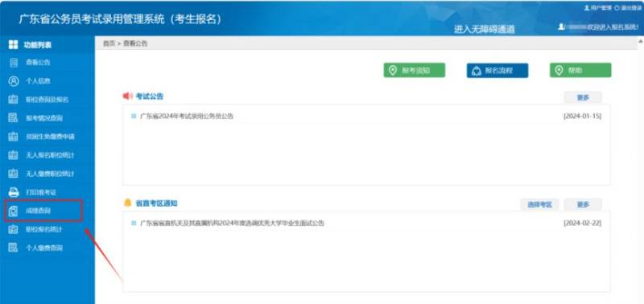Click the date [2024-01-15]
Screen dimensions: 644x304
point(582,117)
